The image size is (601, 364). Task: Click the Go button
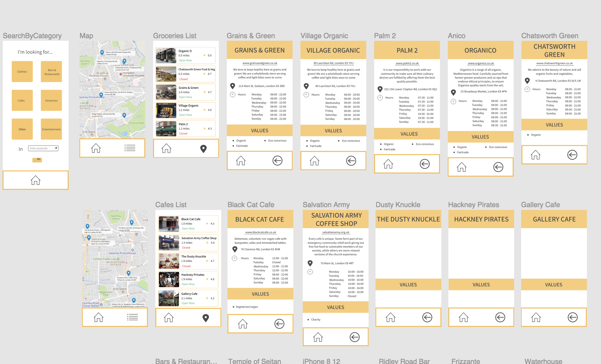[x=37, y=159]
